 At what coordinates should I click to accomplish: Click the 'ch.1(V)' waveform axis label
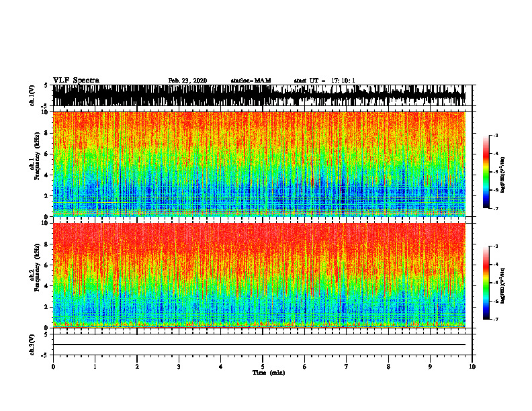click(x=32, y=95)
